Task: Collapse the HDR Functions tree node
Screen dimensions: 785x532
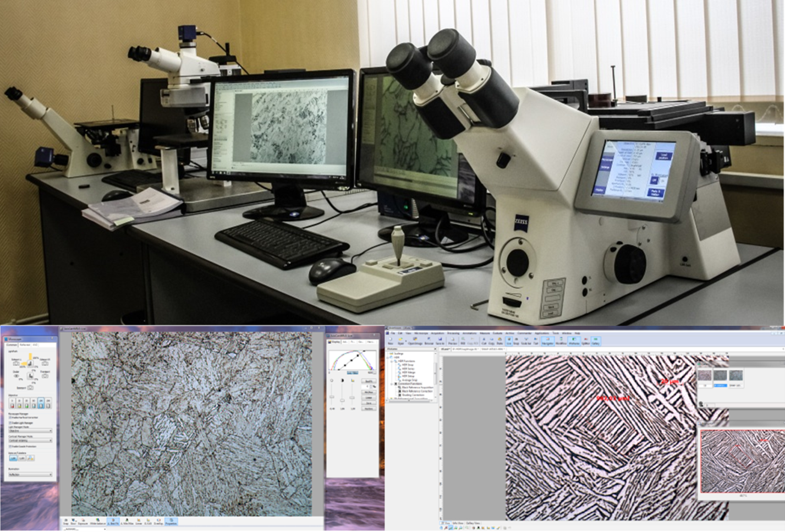Action: [392, 361]
